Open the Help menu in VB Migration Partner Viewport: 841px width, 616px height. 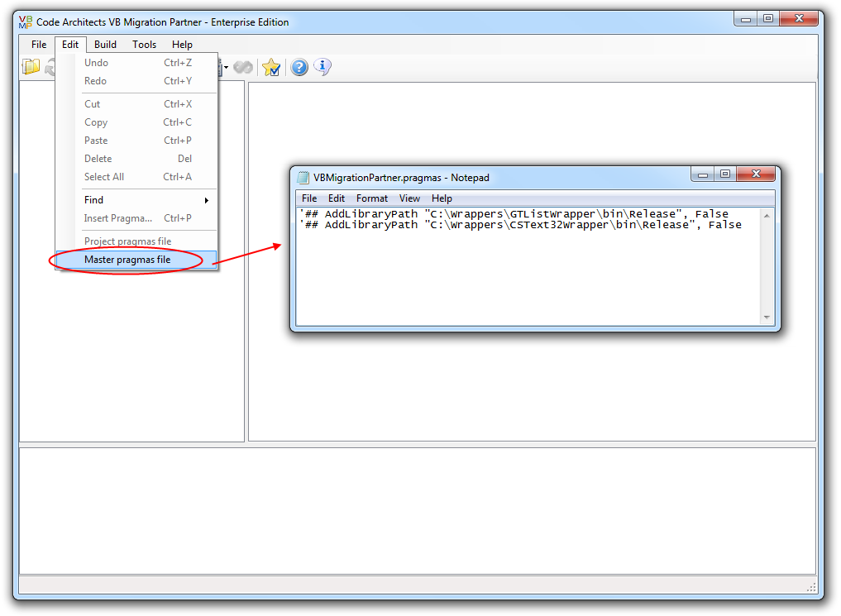coord(182,45)
